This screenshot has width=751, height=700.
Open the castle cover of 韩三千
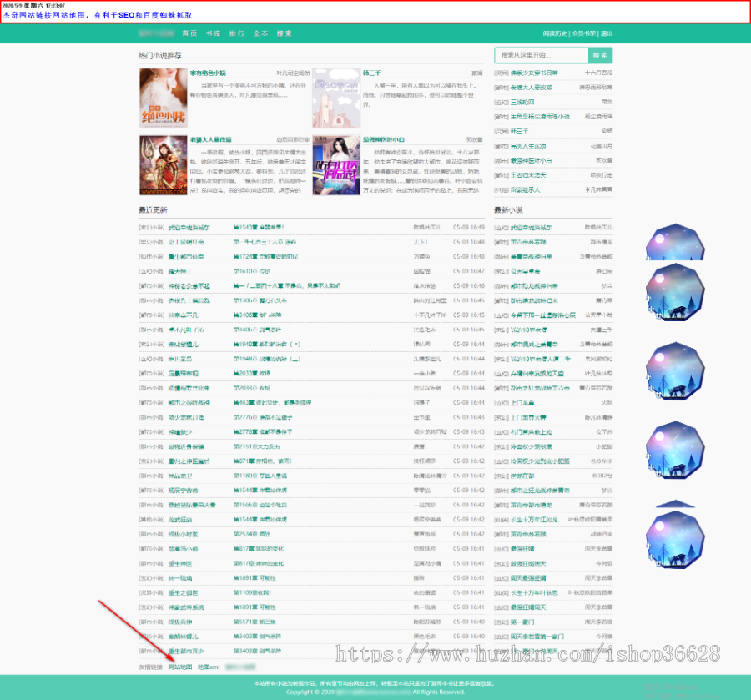(336, 98)
